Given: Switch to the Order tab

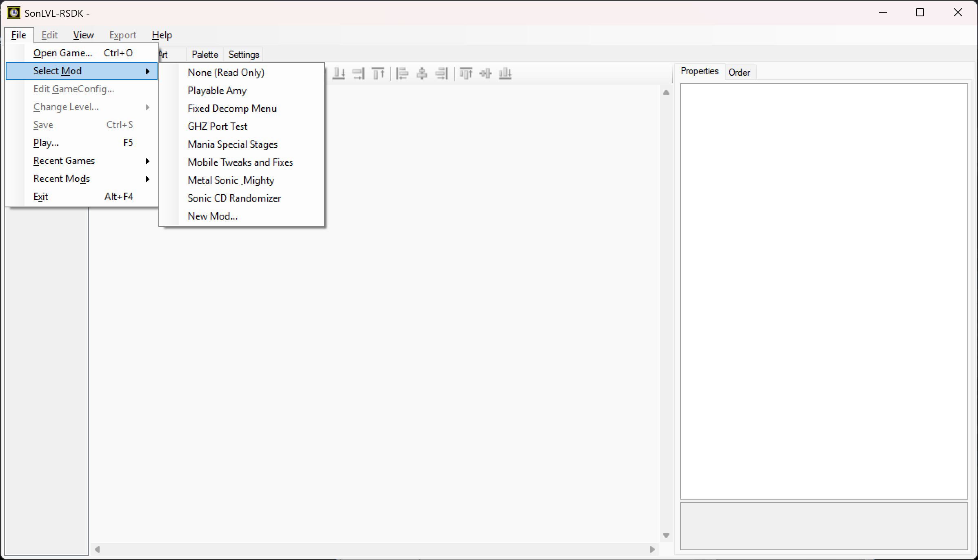Looking at the screenshot, I should (739, 73).
